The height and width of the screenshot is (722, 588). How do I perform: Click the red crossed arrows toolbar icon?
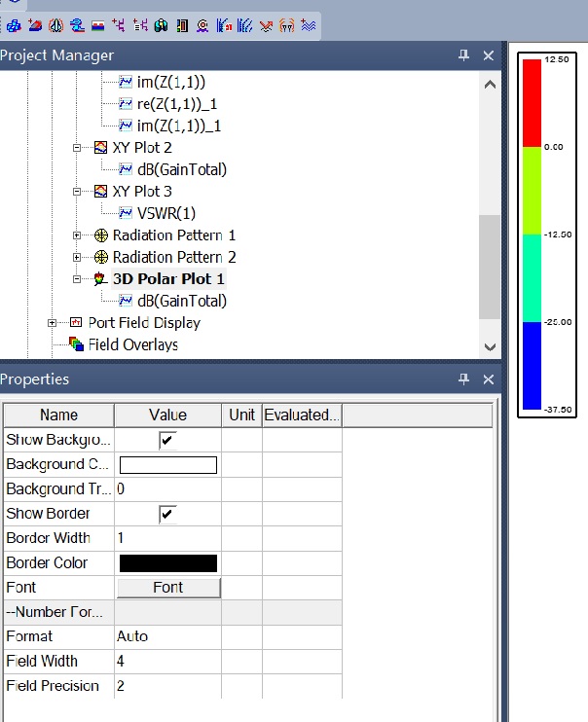point(266,25)
